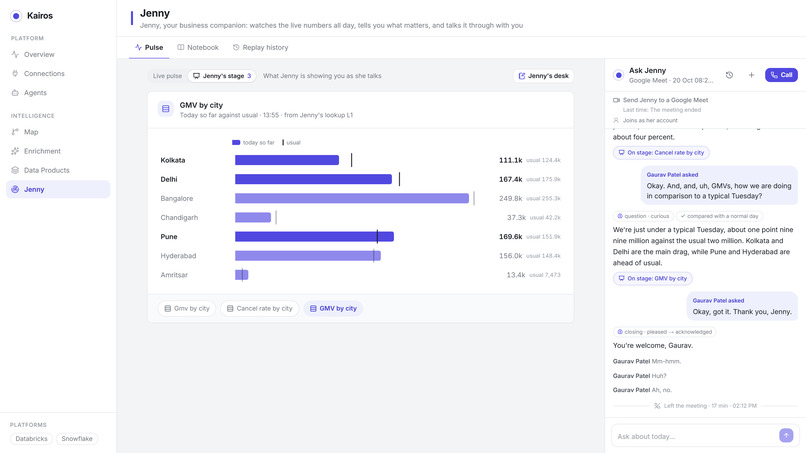This screenshot has width=806, height=453.
Task: Select the Hyderabad row label
Action: point(178,256)
